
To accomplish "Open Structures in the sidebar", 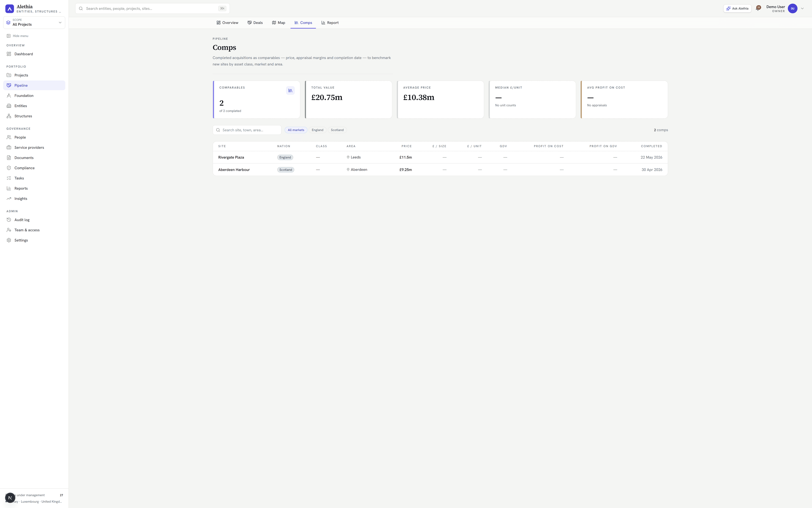I will click(34, 116).
